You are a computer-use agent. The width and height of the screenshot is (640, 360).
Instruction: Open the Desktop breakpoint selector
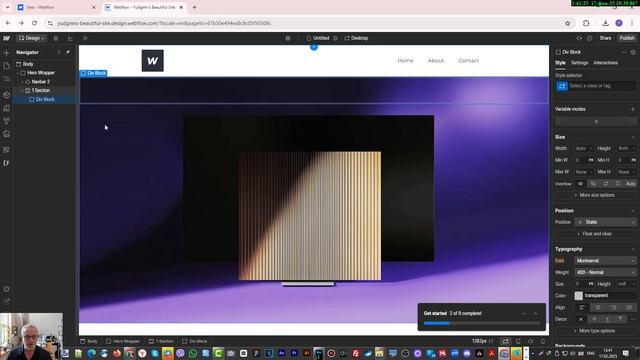click(356, 38)
